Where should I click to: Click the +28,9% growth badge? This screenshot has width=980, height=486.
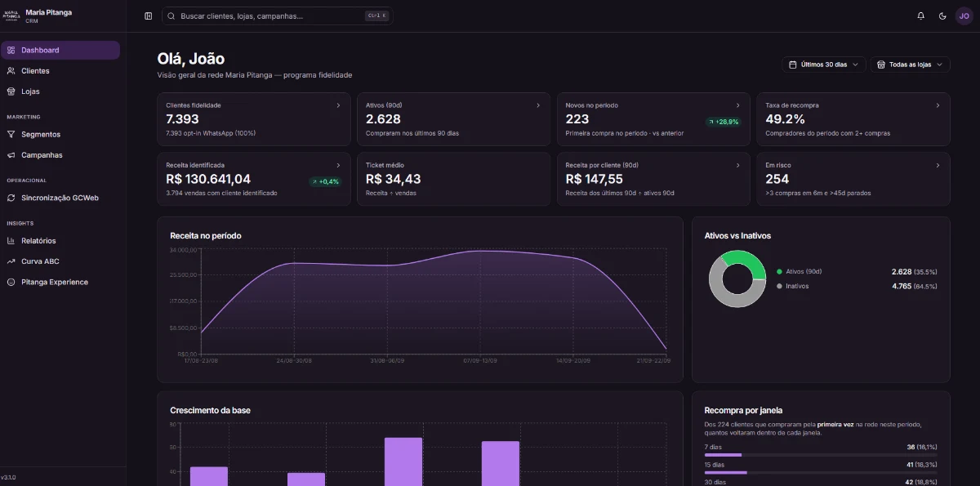click(724, 122)
